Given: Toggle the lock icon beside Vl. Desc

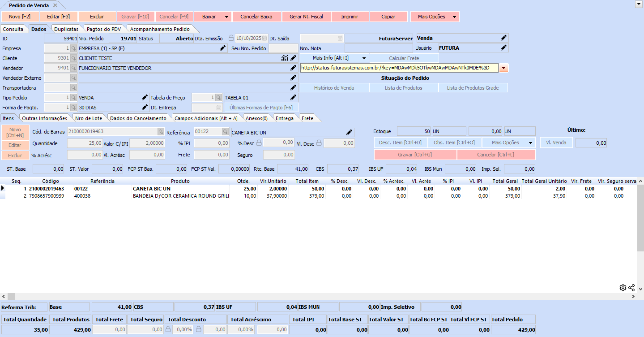Looking at the screenshot, I should click(x=319, y=143).
